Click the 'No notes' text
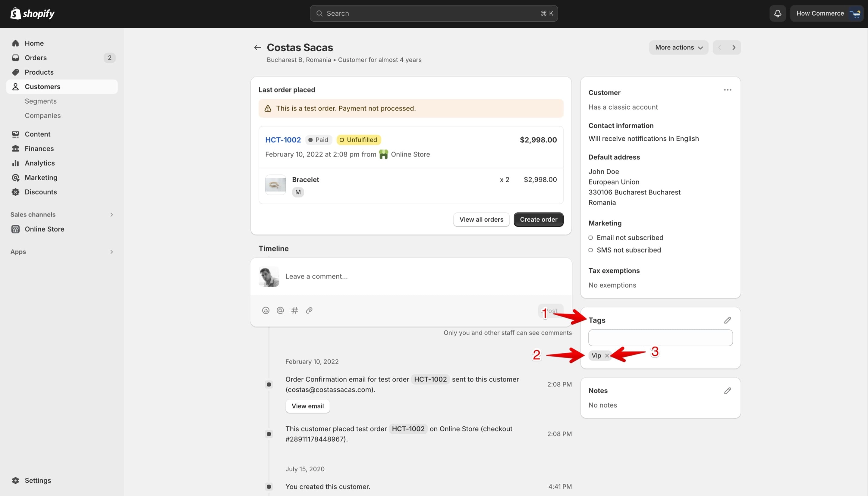 click(x=602, y=405)
